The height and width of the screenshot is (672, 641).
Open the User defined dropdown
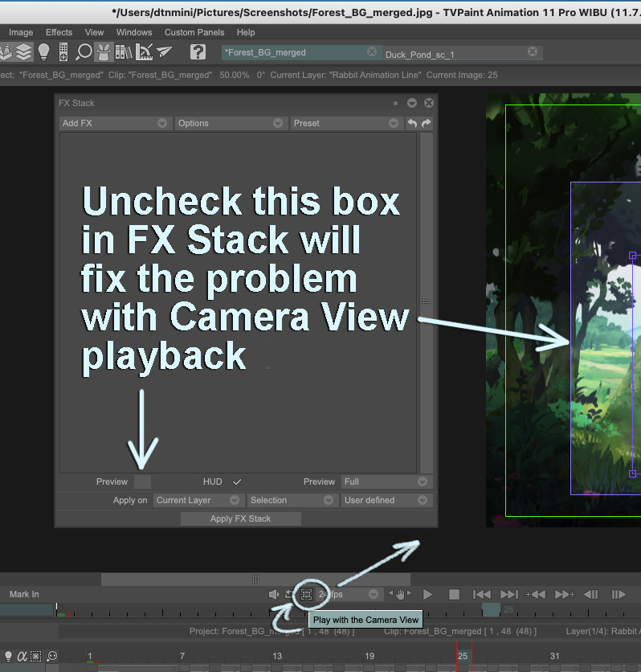point(386,500)
